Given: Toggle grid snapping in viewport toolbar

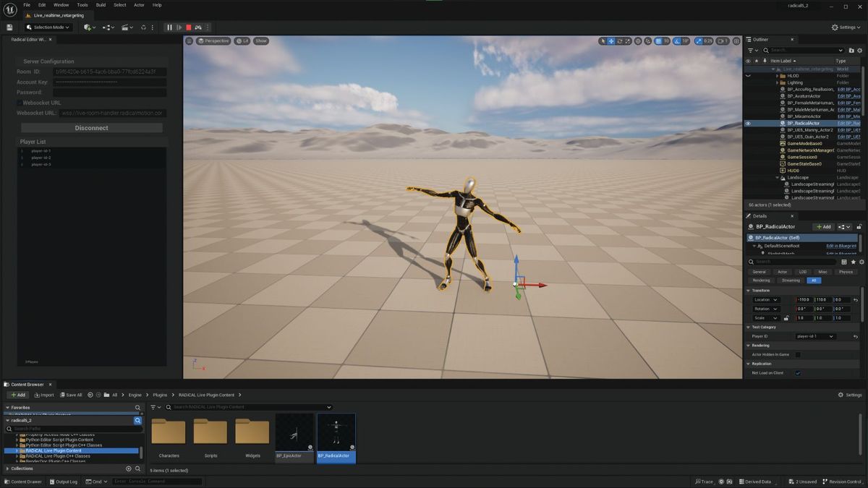Looking at the screenshot, I should (658, 41).
